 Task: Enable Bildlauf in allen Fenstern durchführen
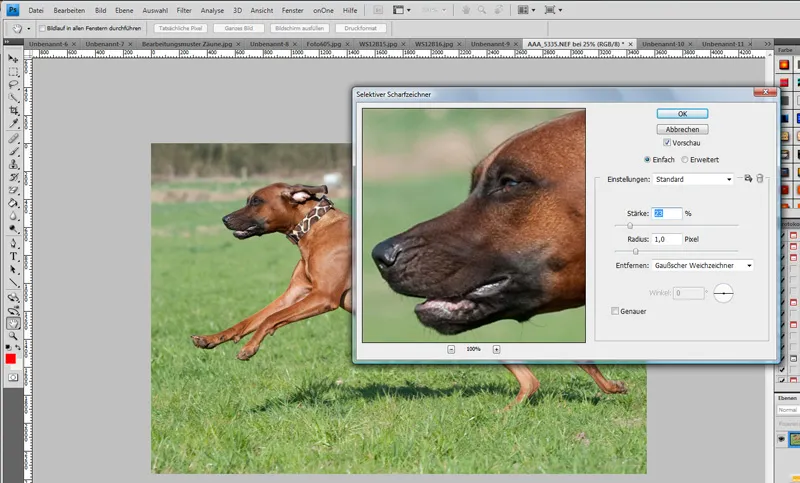[42, 29]
